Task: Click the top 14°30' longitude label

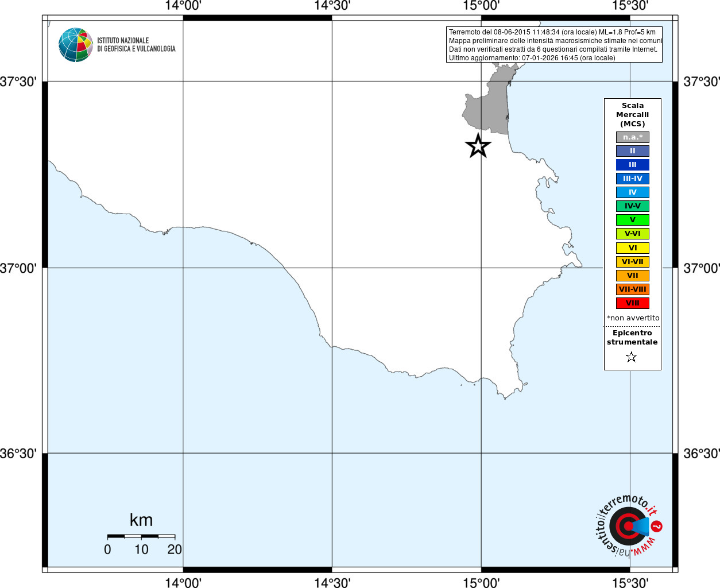Action: 332,6
